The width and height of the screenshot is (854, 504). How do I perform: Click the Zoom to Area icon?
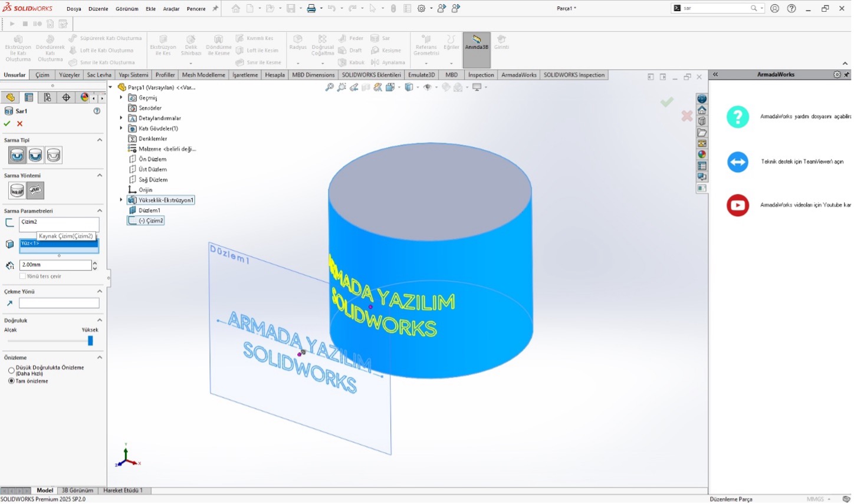point(341,87)
